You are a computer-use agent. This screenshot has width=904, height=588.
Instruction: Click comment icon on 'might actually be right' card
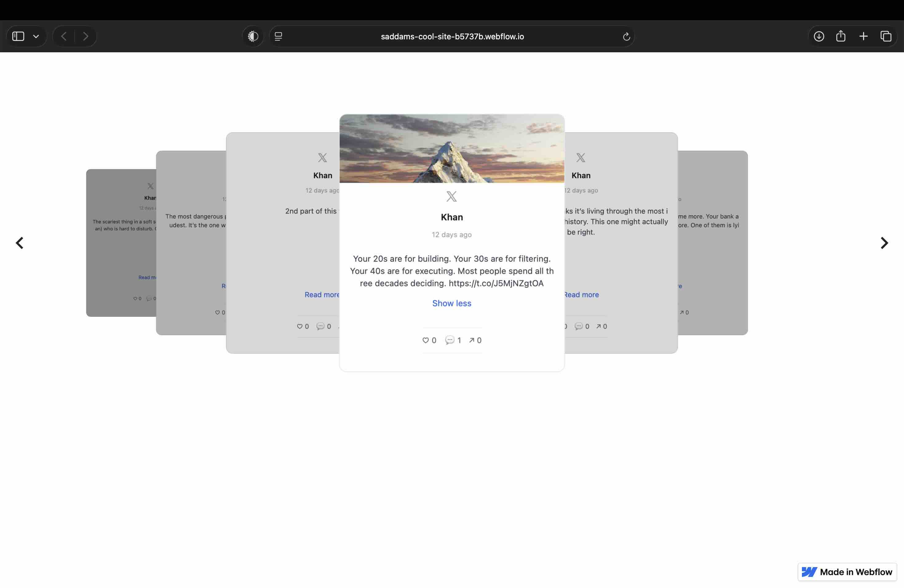pyautogui.click(x=579, y=326)
